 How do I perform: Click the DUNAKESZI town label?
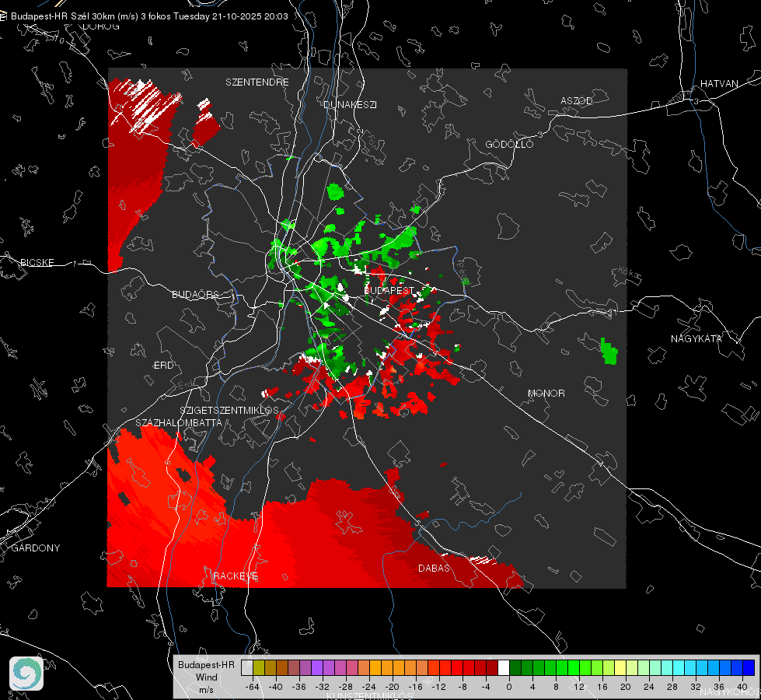pos(350,104)
